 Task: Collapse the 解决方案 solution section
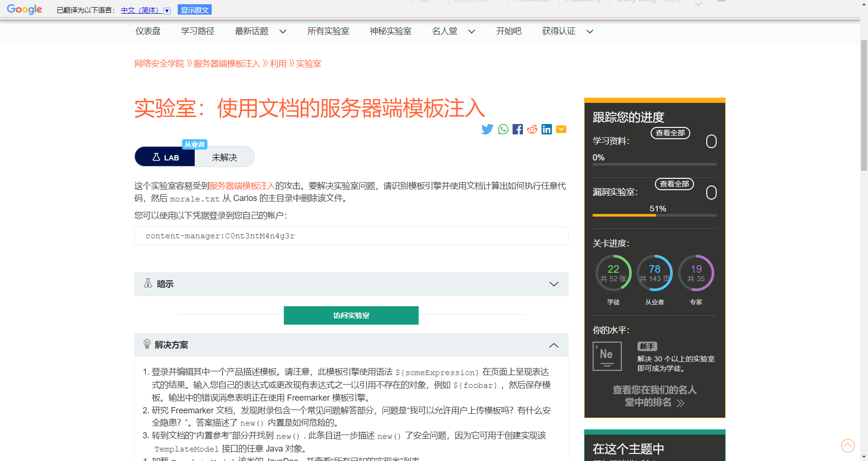pyautogui.click(x=351, y=345)
